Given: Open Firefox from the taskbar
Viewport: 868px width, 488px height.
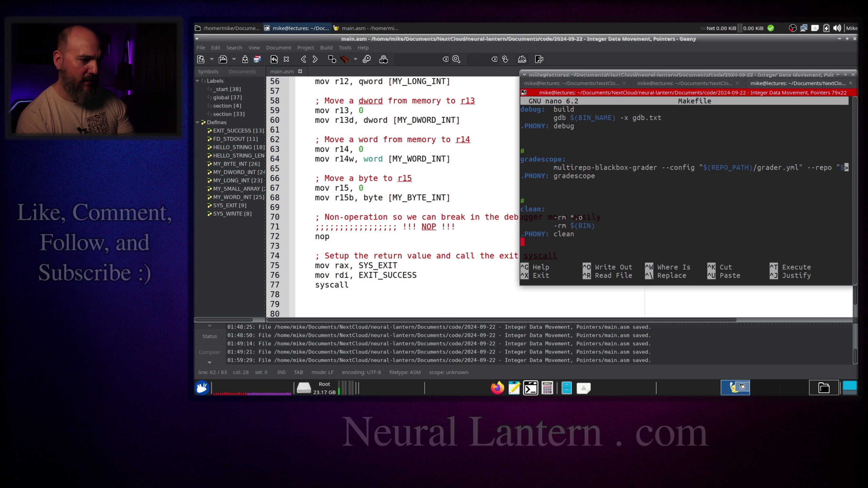Looking at the screenshot, I should coord(497,388).
